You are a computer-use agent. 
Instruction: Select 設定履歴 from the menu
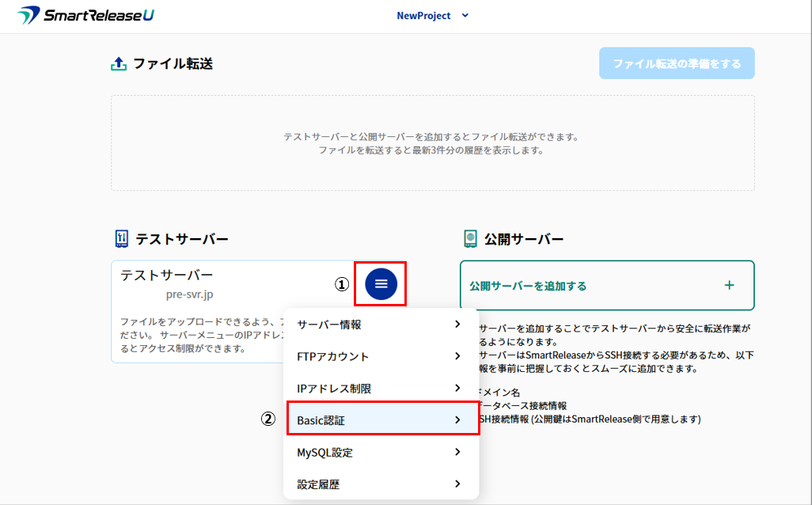[x=318, y=484]
